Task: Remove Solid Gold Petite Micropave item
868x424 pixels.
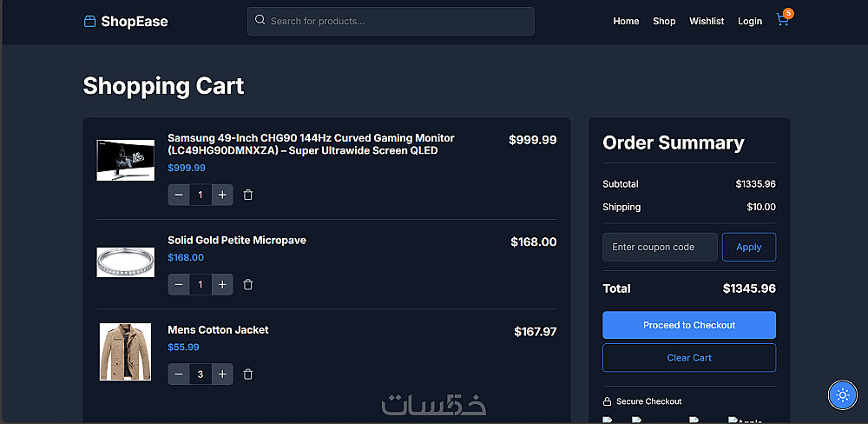Action: click(x=248, y=284)
